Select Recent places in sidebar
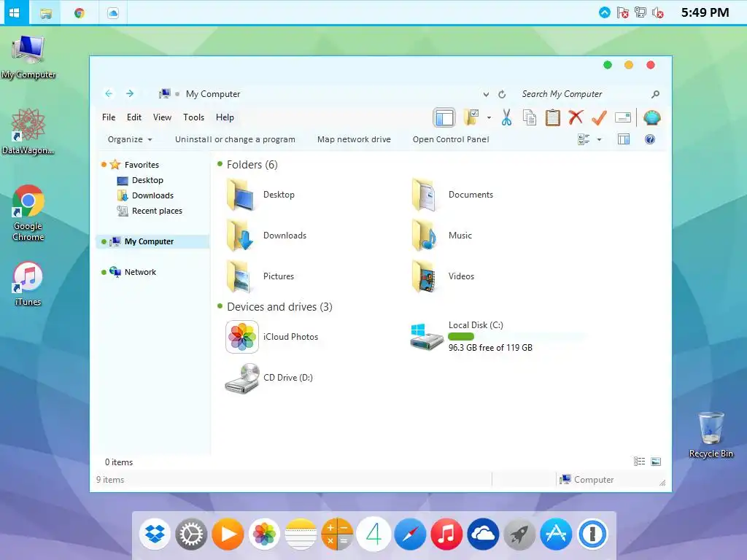The height and width of the screenshot is (560, 747). tap(157, 211)
